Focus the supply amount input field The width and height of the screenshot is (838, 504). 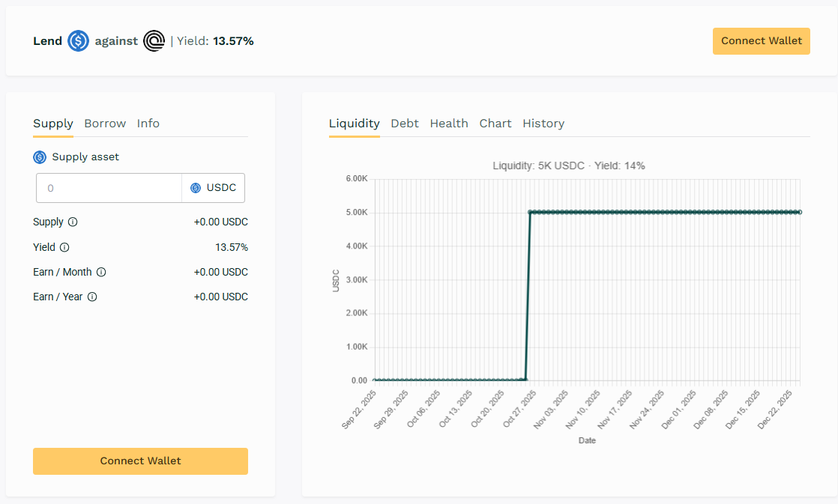tap(109, 188)
